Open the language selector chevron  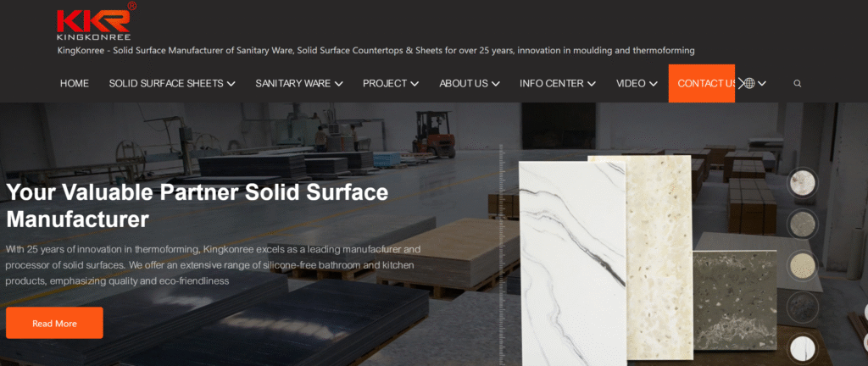point(763,83)
